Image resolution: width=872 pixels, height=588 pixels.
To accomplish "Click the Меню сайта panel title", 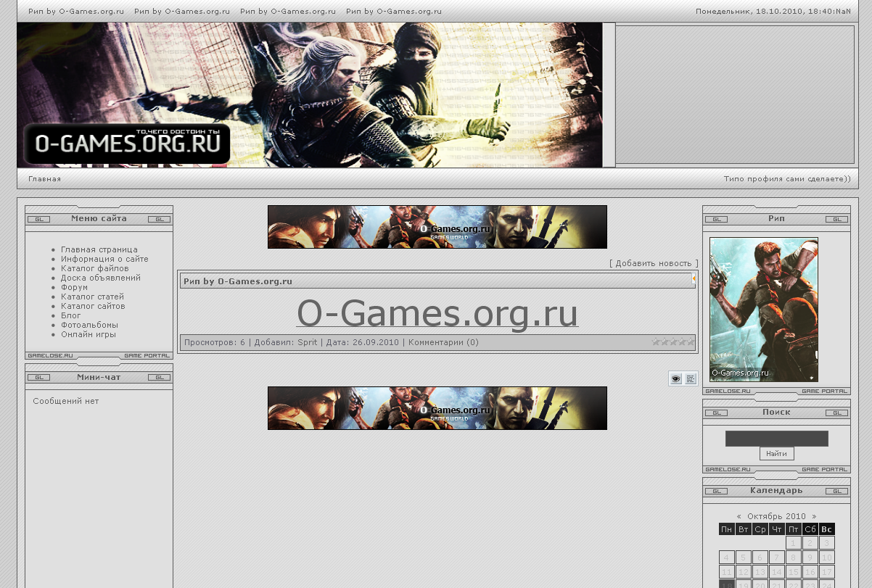I will [x=99, y=218].
